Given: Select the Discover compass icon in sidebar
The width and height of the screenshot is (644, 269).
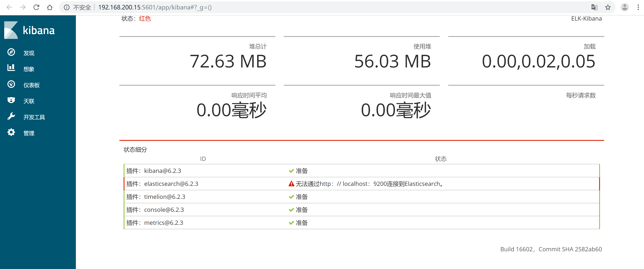Looking at the screenshot, I should pyautogui.click(x=11, y=52).
